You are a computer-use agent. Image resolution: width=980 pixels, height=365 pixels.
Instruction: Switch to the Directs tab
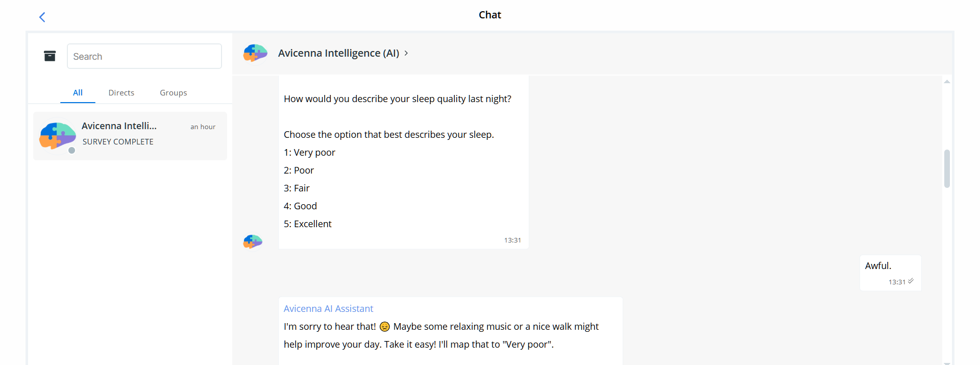point(121,93)
